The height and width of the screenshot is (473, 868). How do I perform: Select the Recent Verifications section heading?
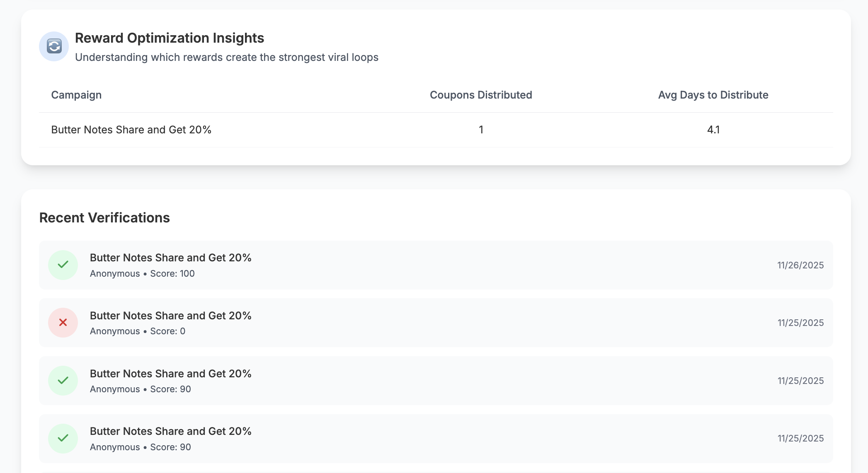click(104, 217)
